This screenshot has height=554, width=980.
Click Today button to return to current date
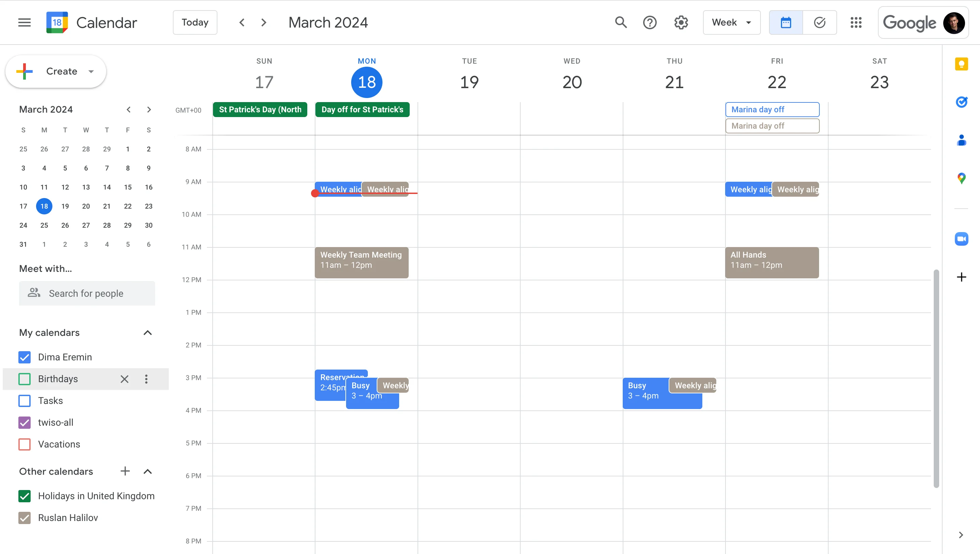[194, 22]
